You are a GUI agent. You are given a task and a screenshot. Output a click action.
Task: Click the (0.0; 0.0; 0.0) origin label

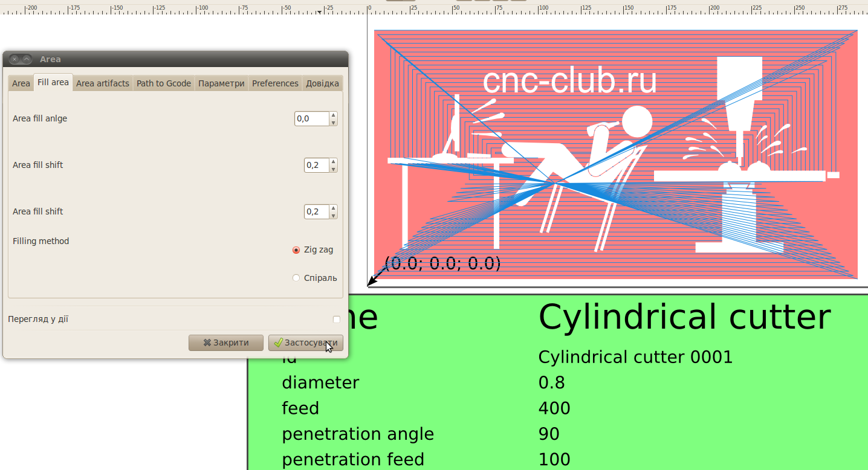pos(443,263)
